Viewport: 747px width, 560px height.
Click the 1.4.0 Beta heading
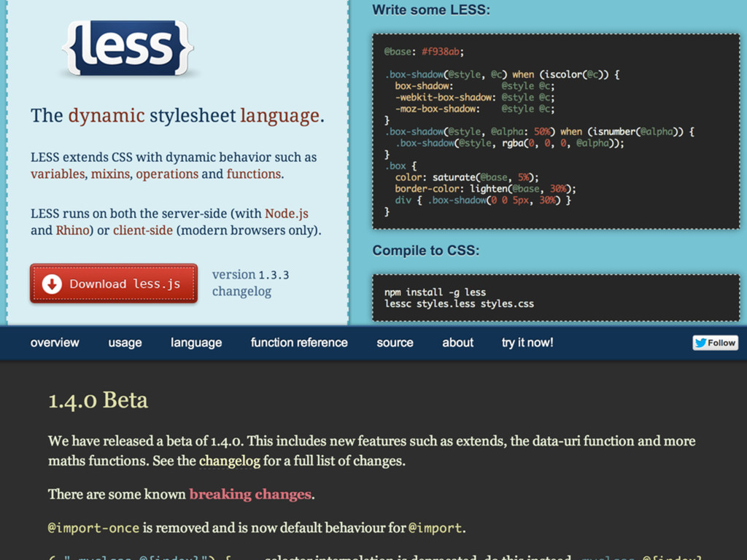(98, 400)
